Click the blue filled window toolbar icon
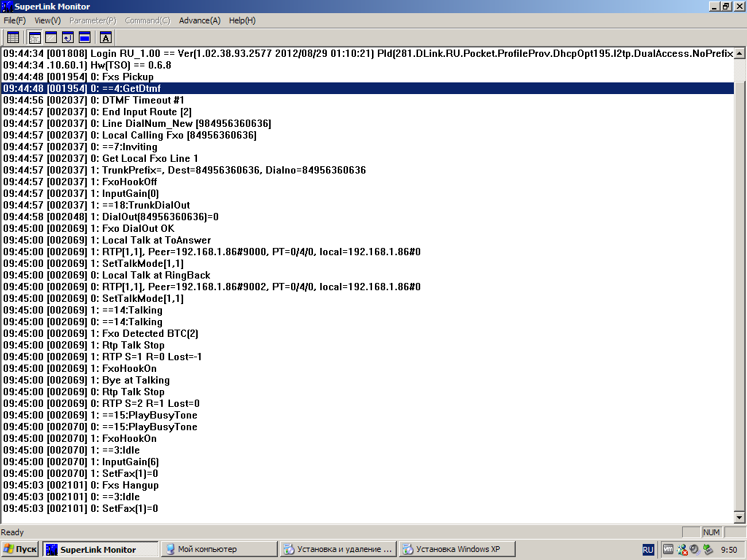 coord(85,37)
